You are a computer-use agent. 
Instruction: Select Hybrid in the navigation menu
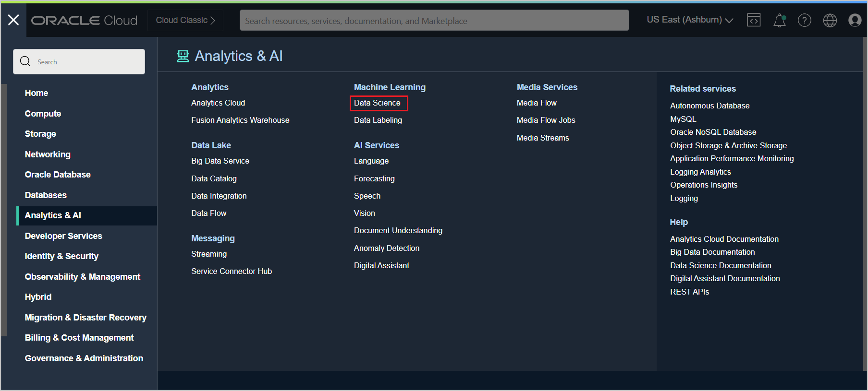pyautogui.click(x=38, y=297)
